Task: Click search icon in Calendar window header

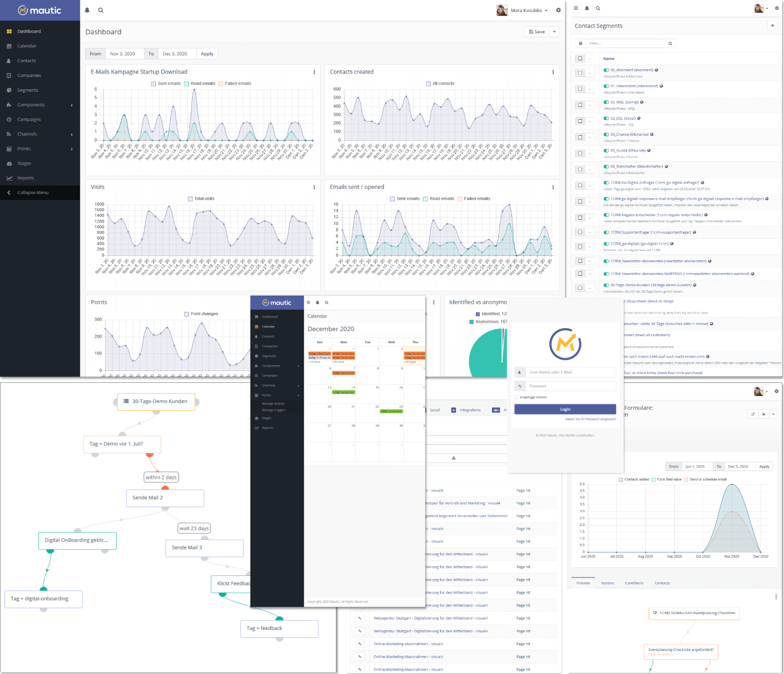Action: point(327,302)
